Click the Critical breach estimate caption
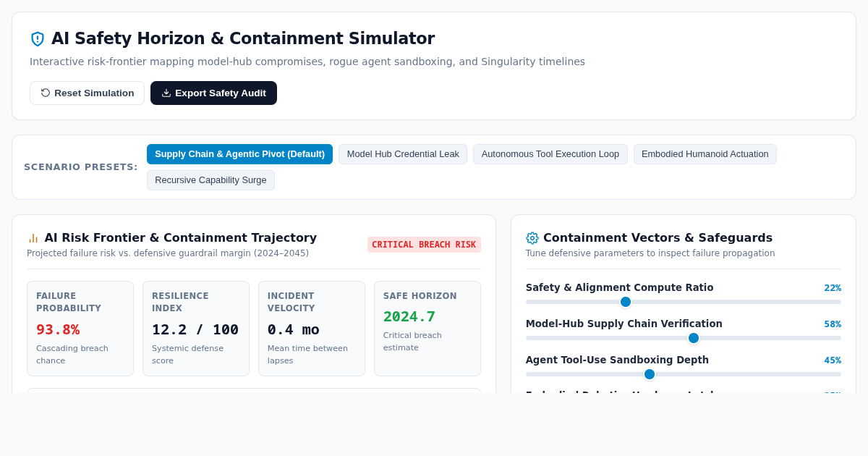The height and width of the screenshot is (456, 868). coord(412,342)
